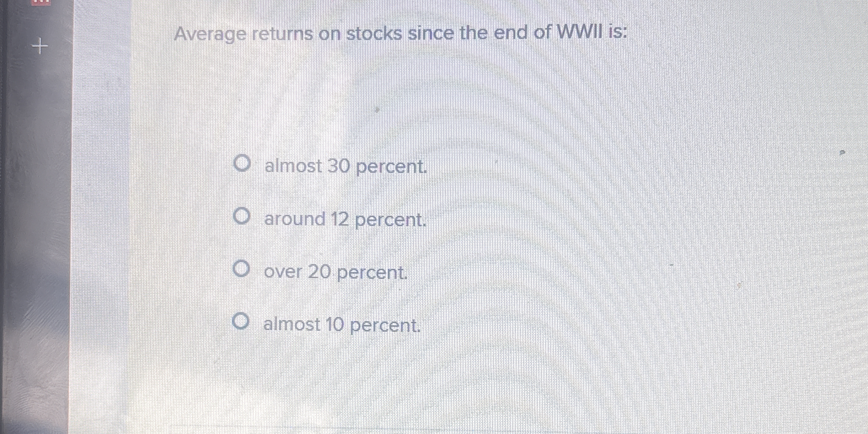Viewport: 868px width, 434px height.
Task: Click the number '10' in fourth option
Action: pyautogui.click(x=335, y=324)
